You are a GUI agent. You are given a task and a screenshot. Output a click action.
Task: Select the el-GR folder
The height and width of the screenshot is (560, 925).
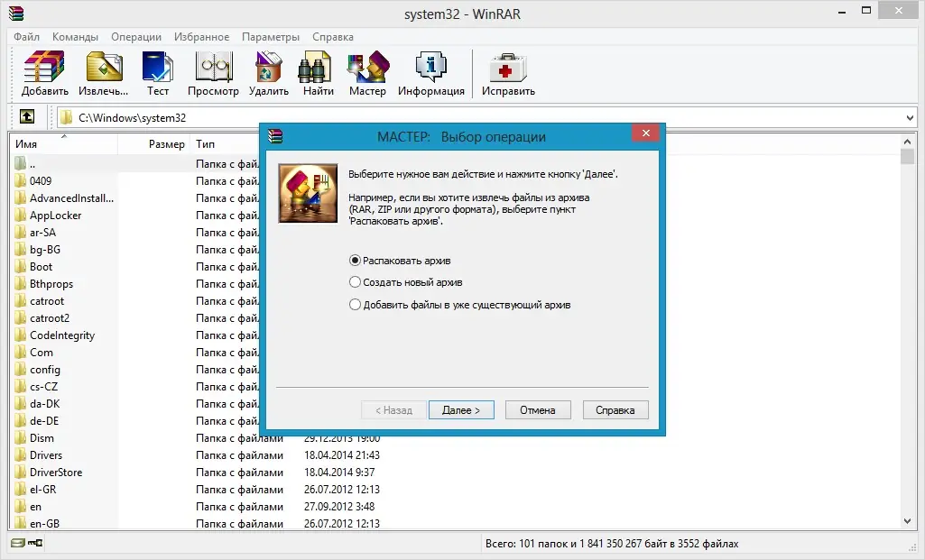coord(42,490)
